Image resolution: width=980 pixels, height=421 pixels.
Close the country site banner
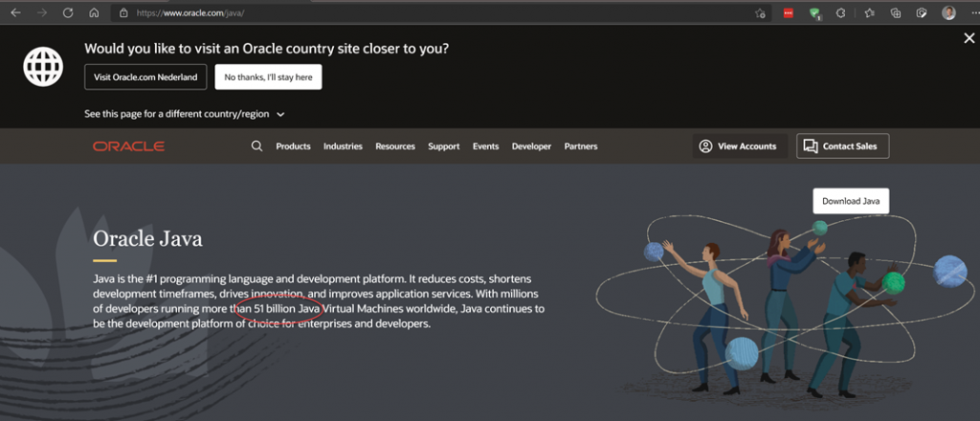tap(969, 38)
